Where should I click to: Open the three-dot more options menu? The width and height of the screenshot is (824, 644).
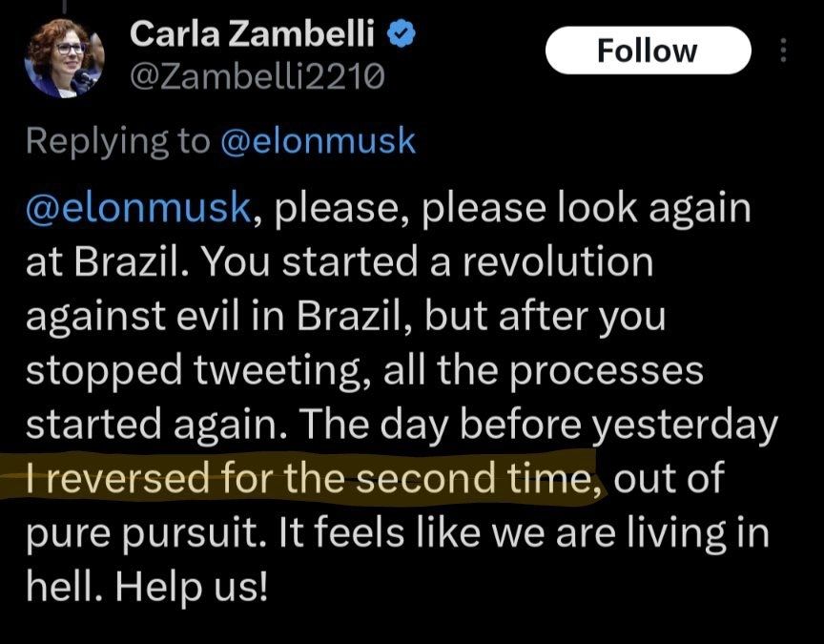tap(784, 51)
